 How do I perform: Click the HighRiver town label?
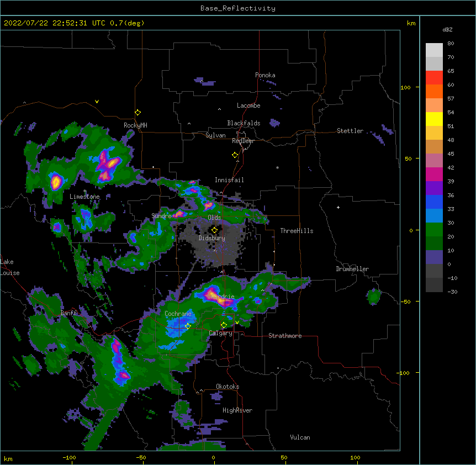click(x=237, y=410)
